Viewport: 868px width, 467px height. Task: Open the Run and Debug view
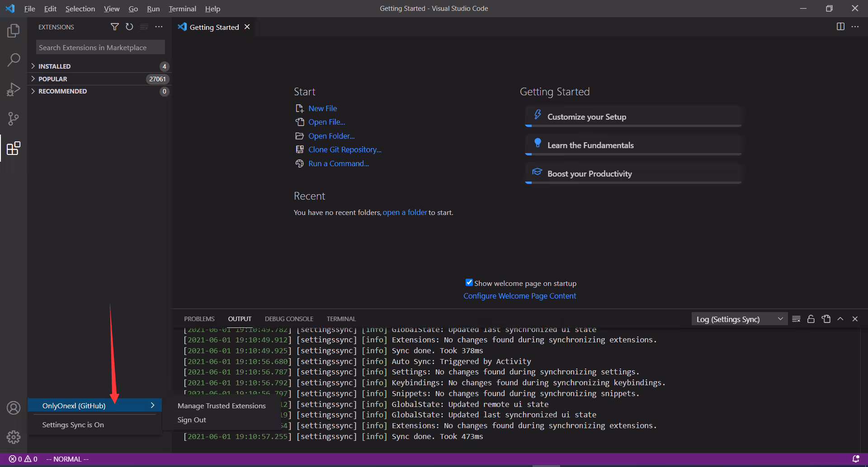(x=14, y=89)
